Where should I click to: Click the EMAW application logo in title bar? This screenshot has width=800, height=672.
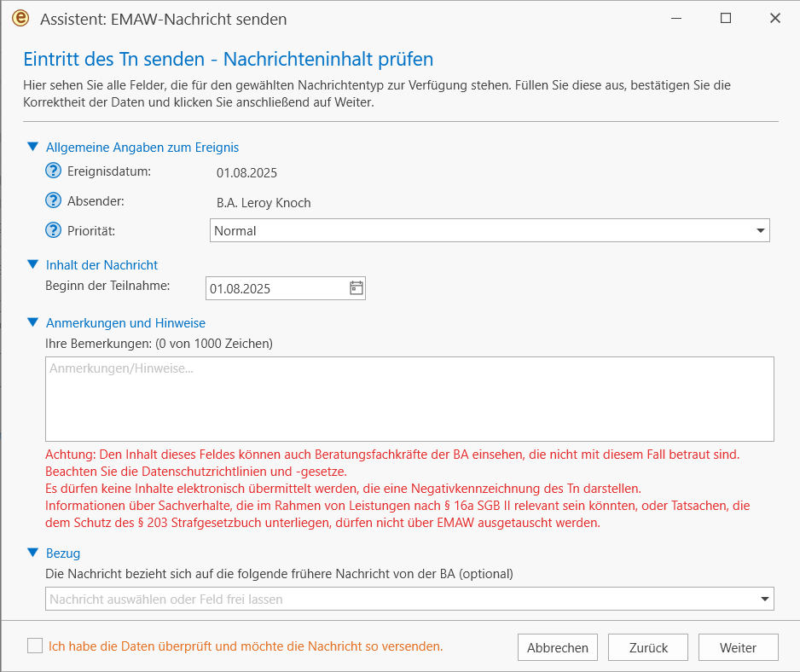click(21, 19)
